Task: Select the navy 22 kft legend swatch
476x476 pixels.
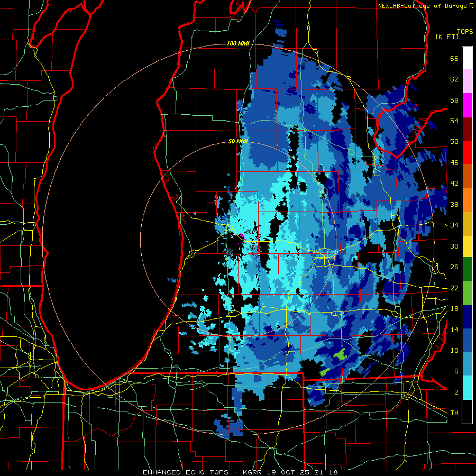Action: pos(467,317)
